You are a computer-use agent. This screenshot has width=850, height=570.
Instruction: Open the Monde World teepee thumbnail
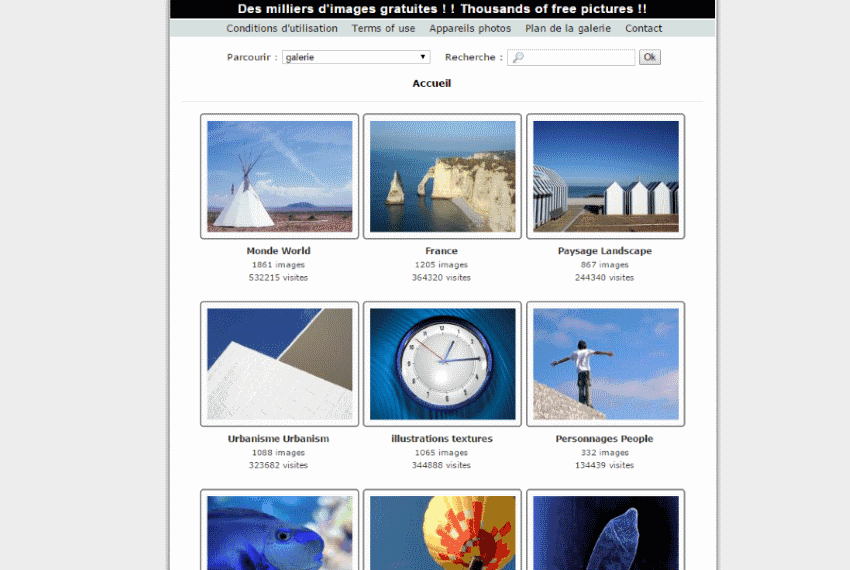point(280,176)
